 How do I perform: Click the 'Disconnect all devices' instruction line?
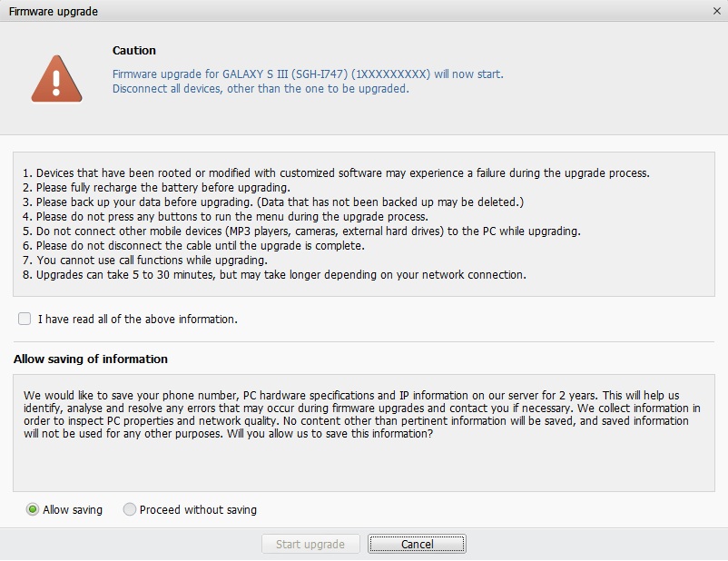(x=261, y=89)
